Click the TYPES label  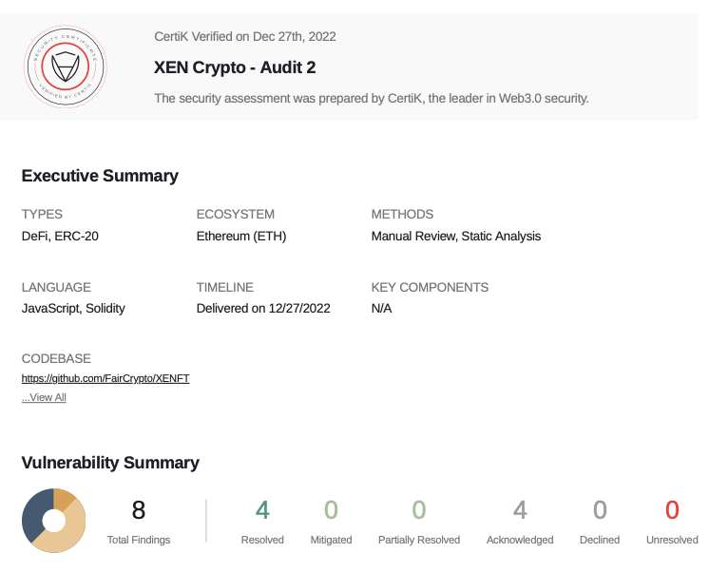click(x=42, y=214)
